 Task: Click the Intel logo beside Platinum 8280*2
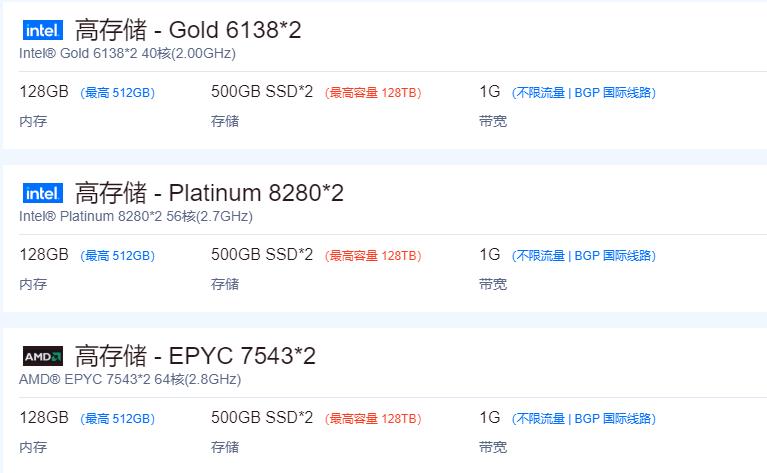coord(42,193)
